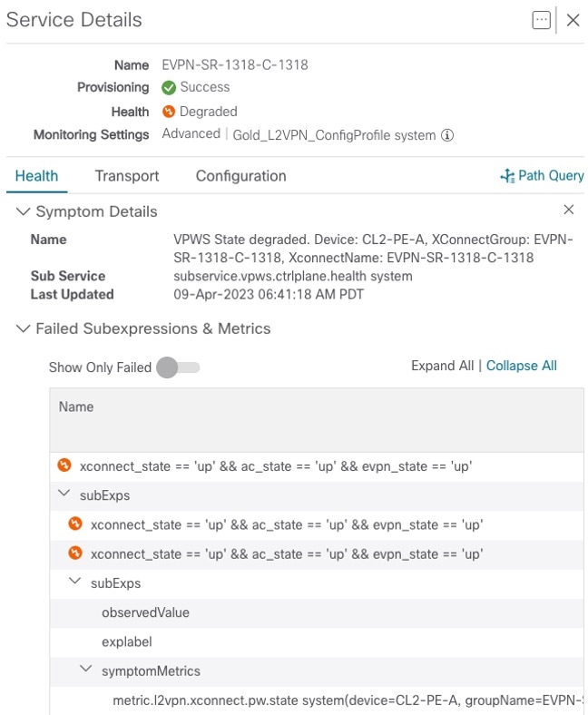Viewport: 588px width, 715px height.
Task: Click the Expand All link
Action: pyautogui.click(x=442, y=366)
